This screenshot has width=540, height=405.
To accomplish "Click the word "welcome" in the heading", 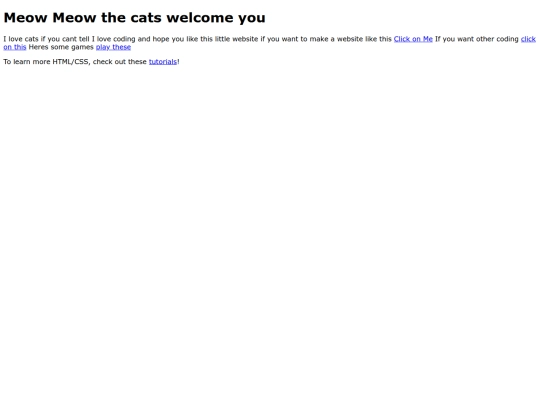I will click(201, 18).
